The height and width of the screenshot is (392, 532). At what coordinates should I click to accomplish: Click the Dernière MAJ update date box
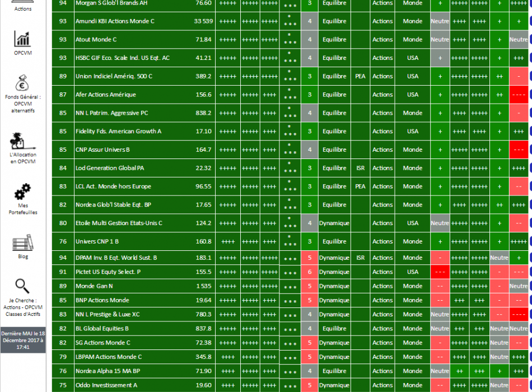click(x=23, y=340)
